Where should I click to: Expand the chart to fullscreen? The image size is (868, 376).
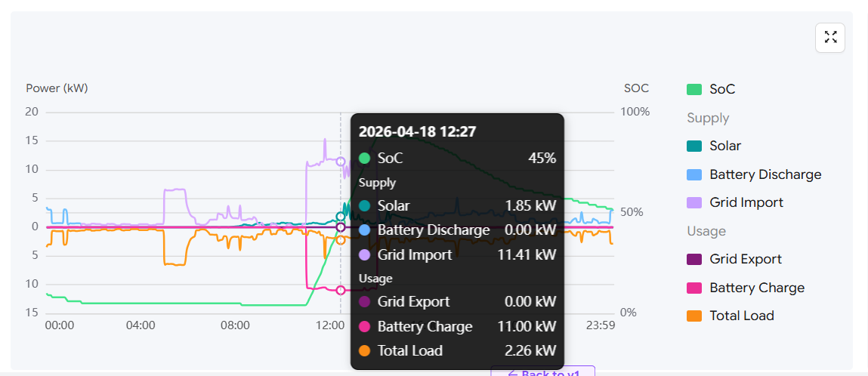click(x=830, y=38)
